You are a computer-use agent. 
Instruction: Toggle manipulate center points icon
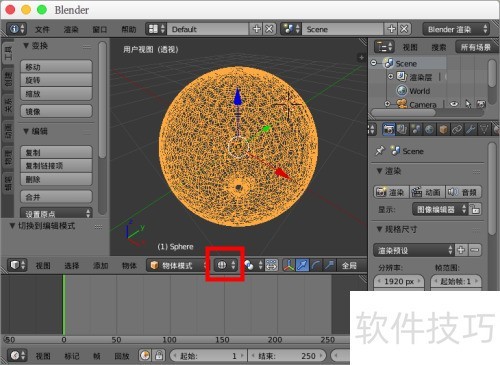271,265
